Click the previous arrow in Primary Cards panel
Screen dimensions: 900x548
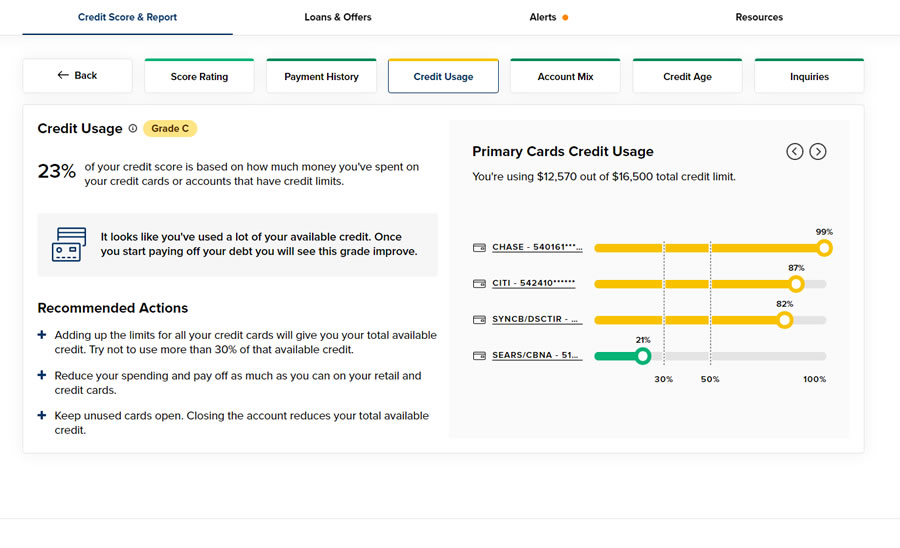(x=795, y=152)
